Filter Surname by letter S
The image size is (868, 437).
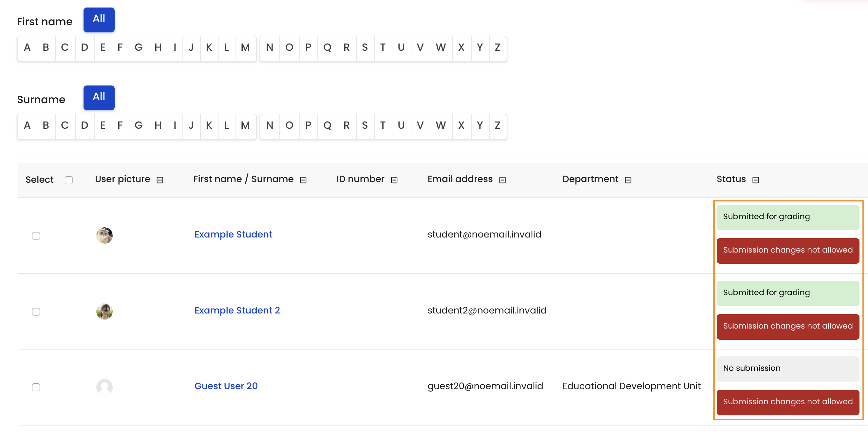pos(365,126)
